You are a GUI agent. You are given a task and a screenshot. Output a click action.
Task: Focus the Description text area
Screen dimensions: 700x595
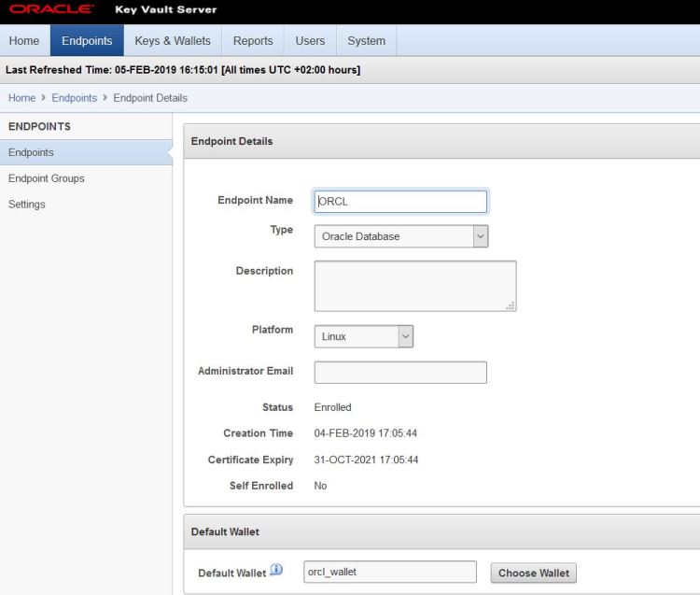414,286
